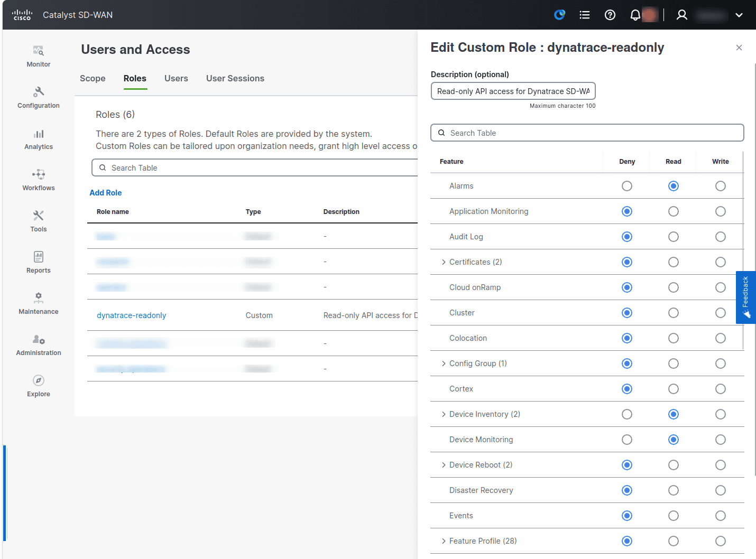Click the Read column header

[x=674, y=162]
